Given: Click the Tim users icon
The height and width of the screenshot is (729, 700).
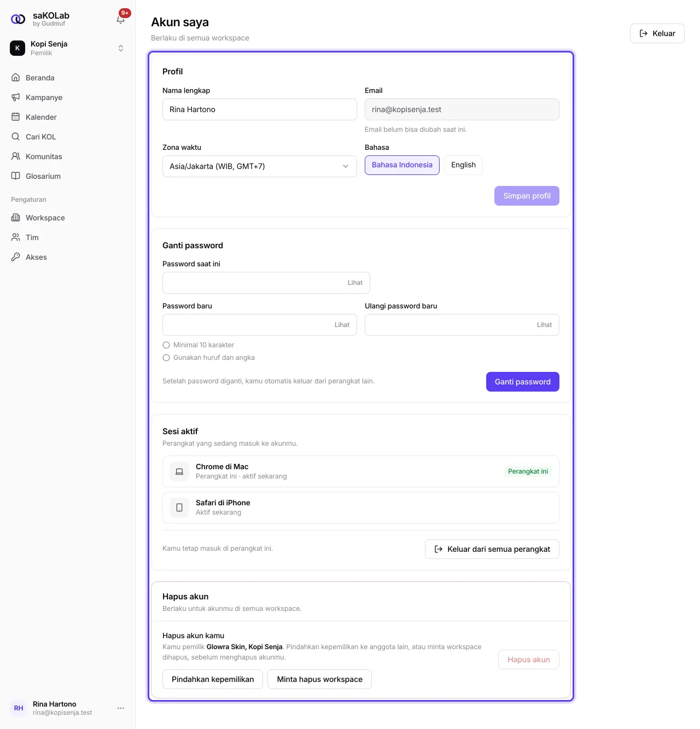Looking at the screenshot, I should 16,237.
